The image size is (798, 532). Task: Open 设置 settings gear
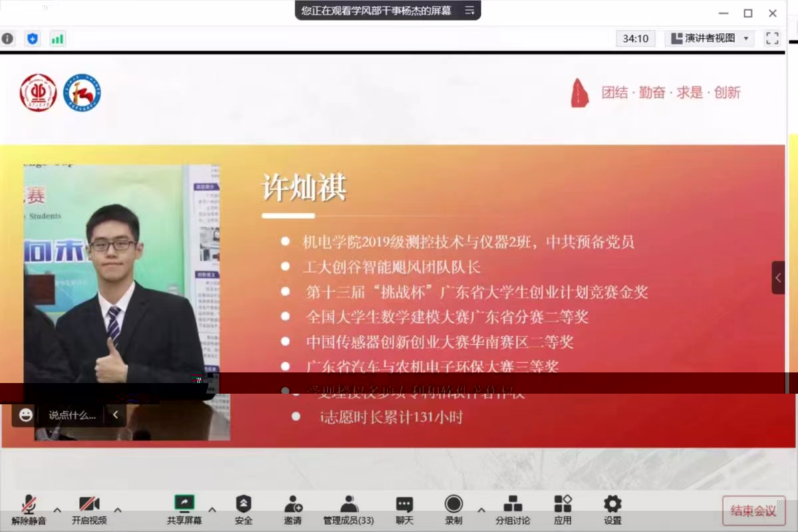click(x=612, y=510)
